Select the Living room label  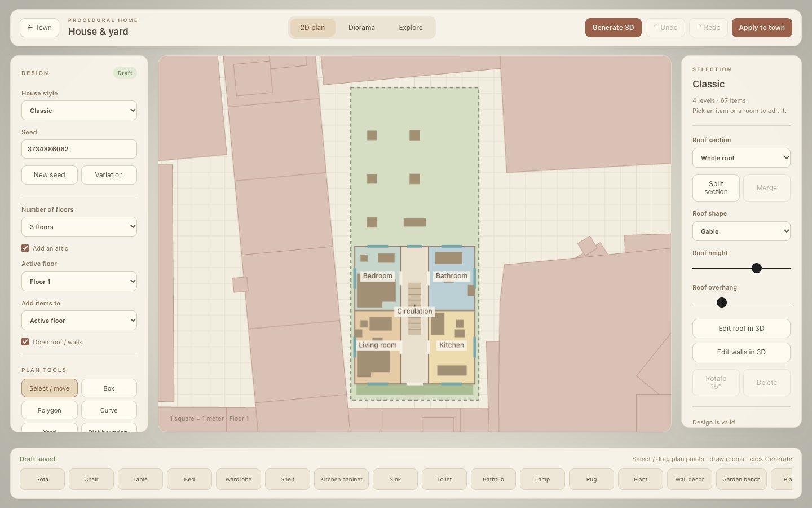tap(378, 345)
